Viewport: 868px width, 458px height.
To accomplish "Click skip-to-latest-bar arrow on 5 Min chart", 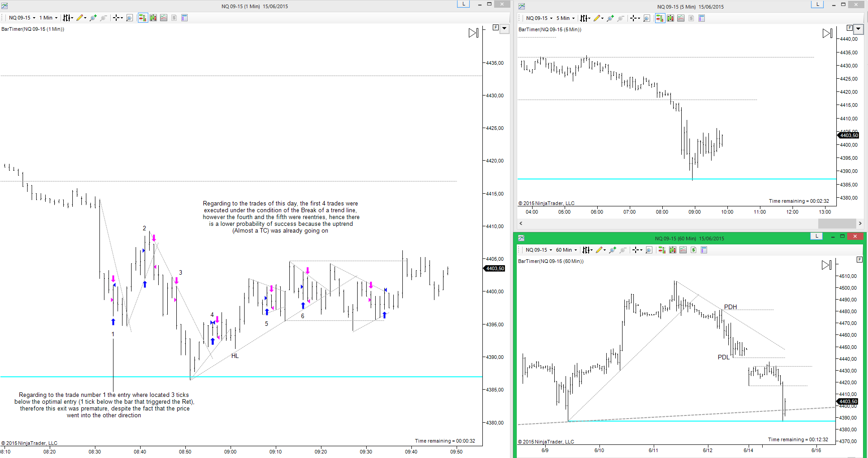I will click(827, 33).
